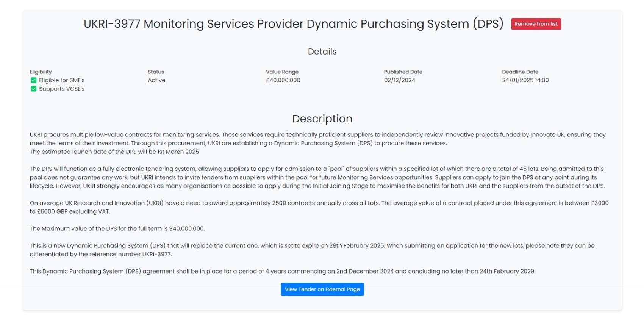This screenshot has height=322, width=644.
Task: Click the paragraph starting 'UKRI procures multiple low-value'
Action: click(x=318, y=139)
